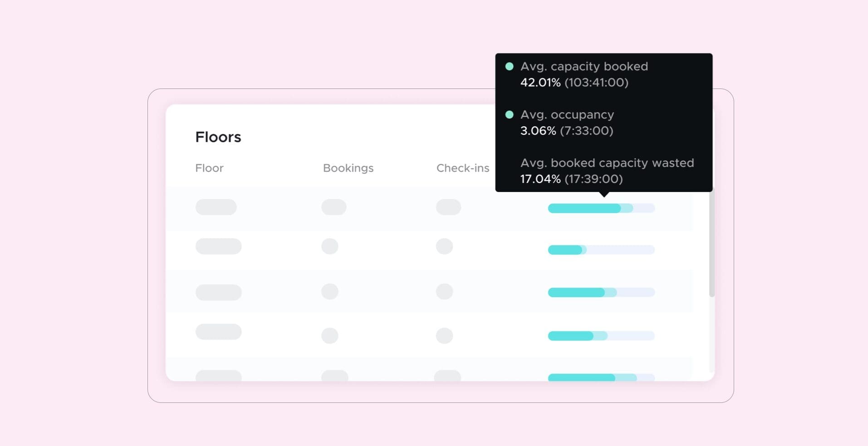Image resolution: width=868 pixels, height=446 pixels.
Task: Click the first row's check-ins placeholder
Action: 448,207
